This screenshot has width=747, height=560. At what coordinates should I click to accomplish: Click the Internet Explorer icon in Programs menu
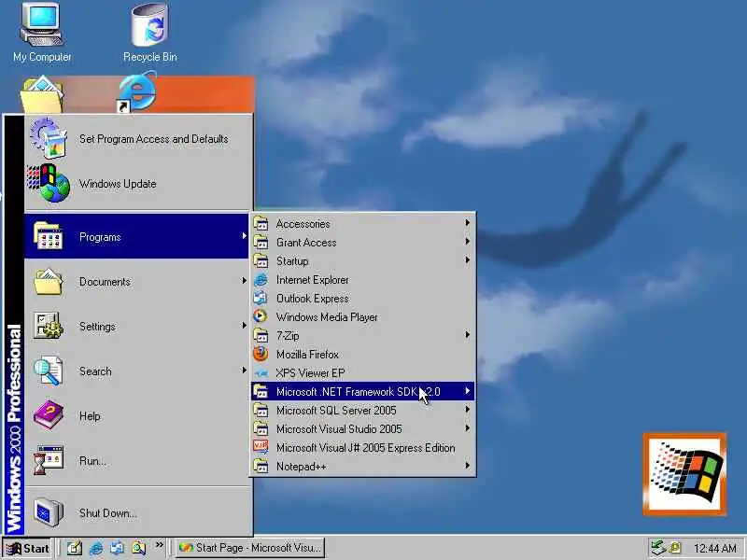261,279
